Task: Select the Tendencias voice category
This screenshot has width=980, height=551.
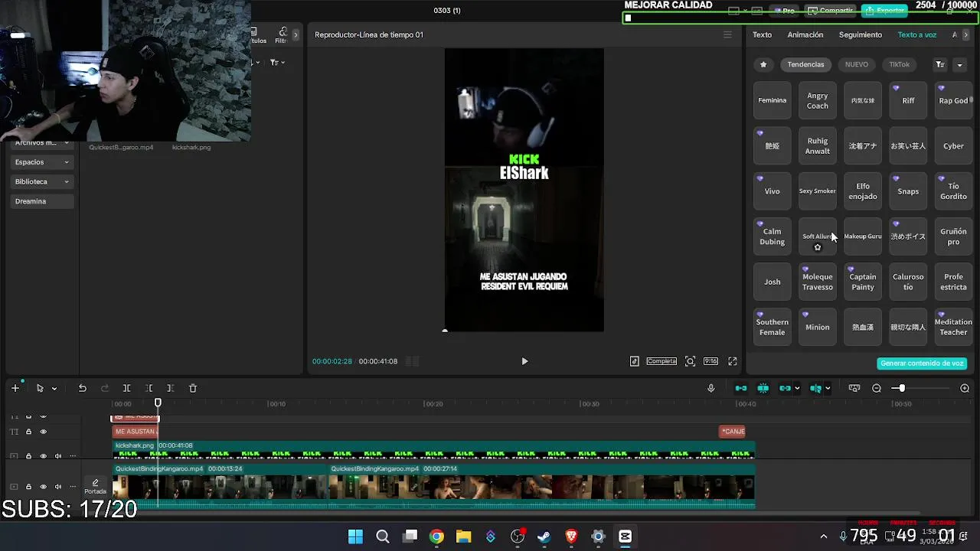Action: [805, 64]
